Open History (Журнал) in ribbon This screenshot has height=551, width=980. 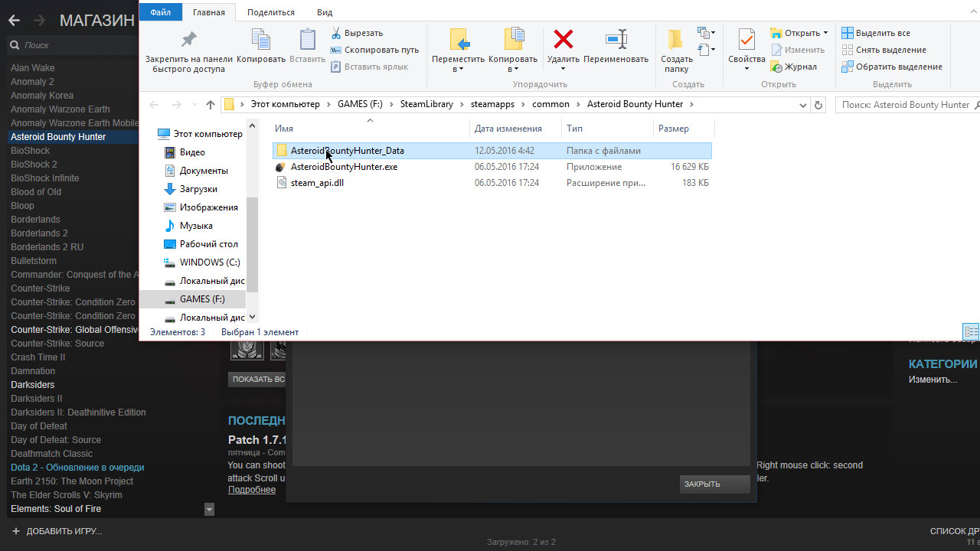(793, 67)
